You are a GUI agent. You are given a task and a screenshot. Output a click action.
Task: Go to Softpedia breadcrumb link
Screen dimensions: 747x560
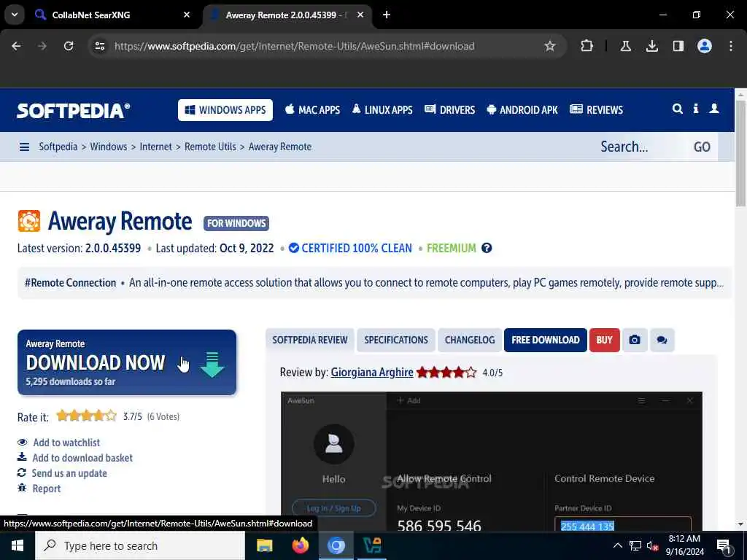pyautogui.click(x=58, y=147)
